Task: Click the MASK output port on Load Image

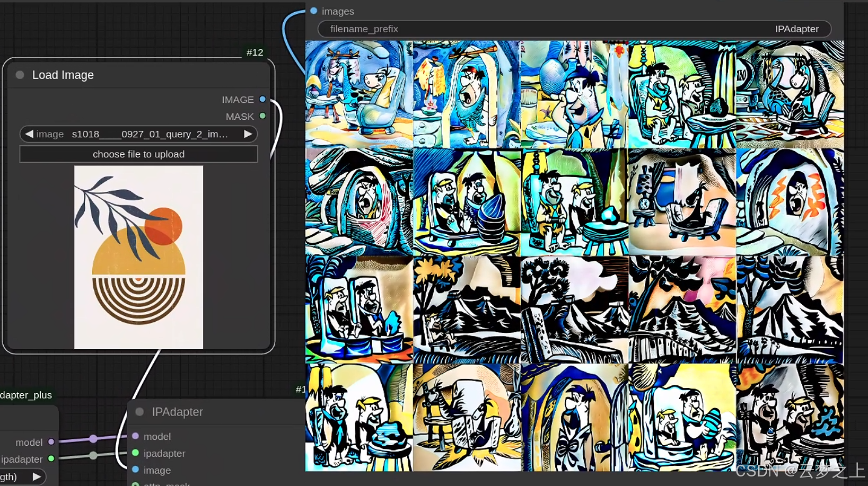Action: tap(262, 116)
